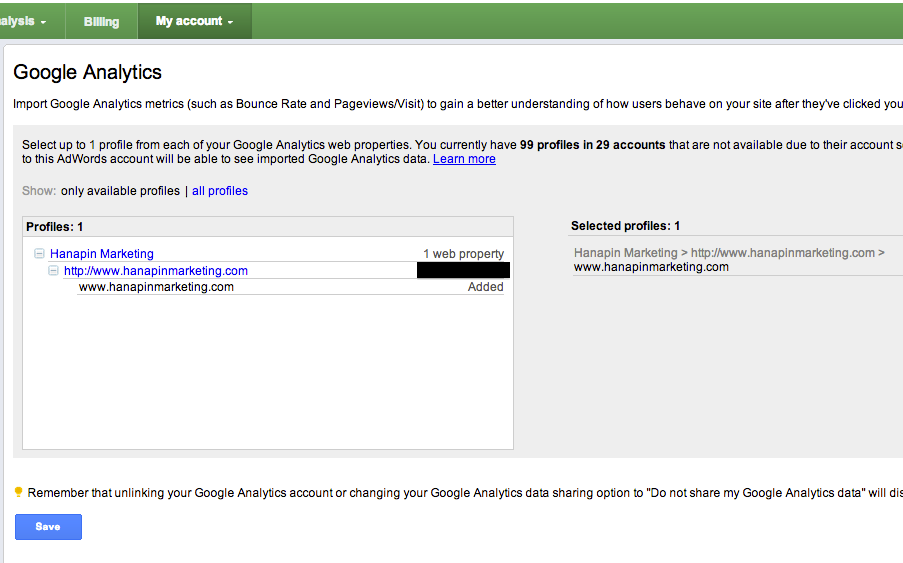Collapse the Hanapin Marketing account node
This screenshot has height=563, width=903.
coord(39,253)
